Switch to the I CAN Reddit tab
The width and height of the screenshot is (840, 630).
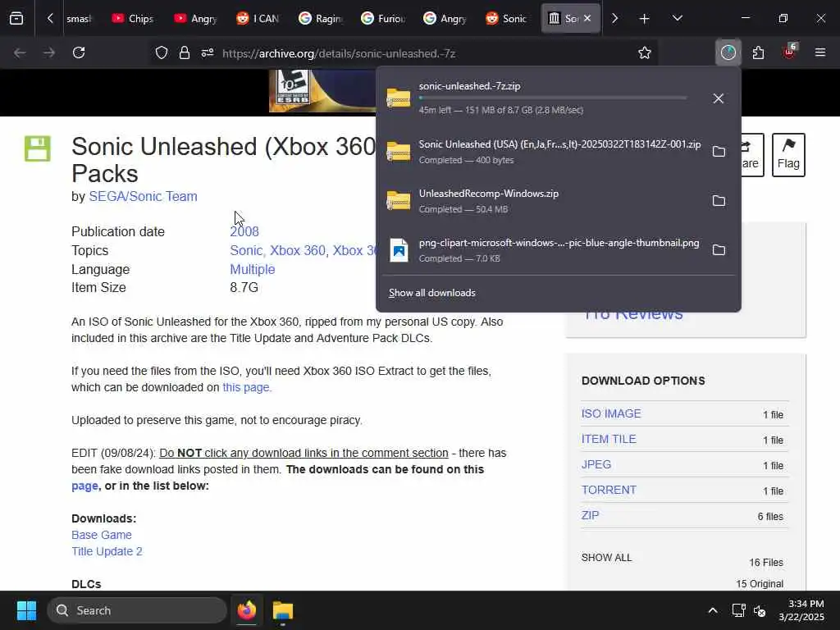tap(258, 18)
